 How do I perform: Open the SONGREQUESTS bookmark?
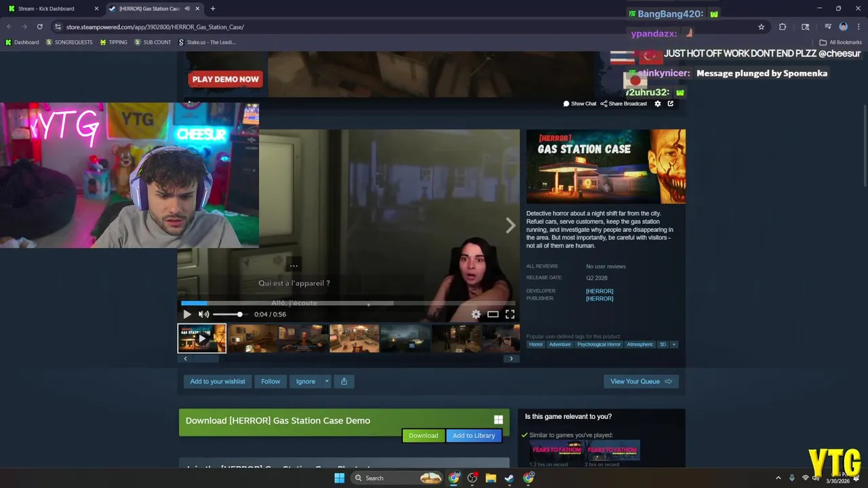69,42
